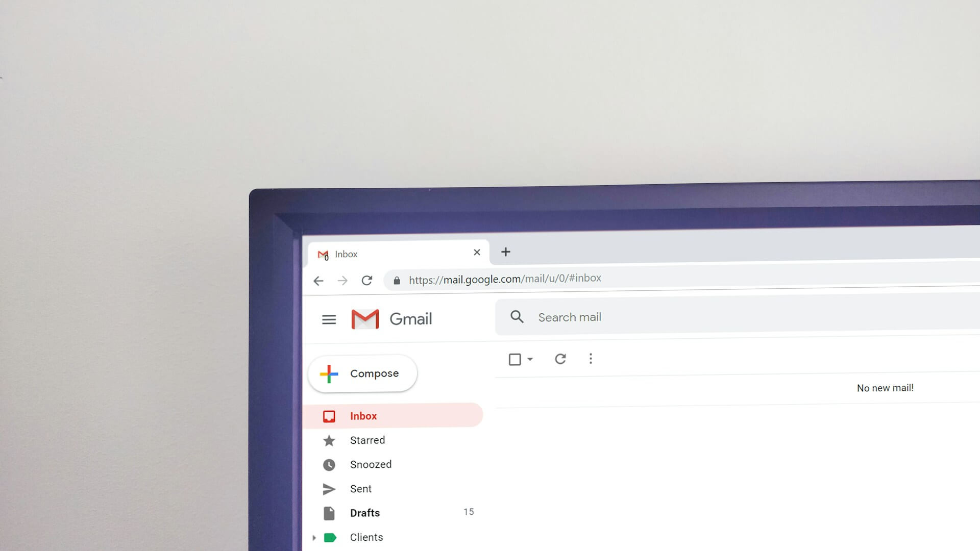
Task: Click the select emails checkbox
Action: click(515, 359)
